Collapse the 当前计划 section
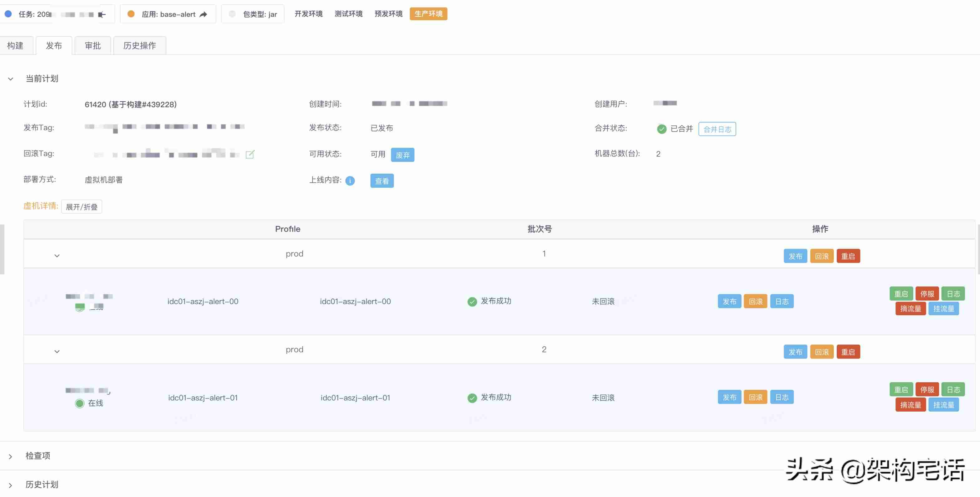The width and height of the screenshot is (980, 497). pyautogui.click(x=11, y=79)
